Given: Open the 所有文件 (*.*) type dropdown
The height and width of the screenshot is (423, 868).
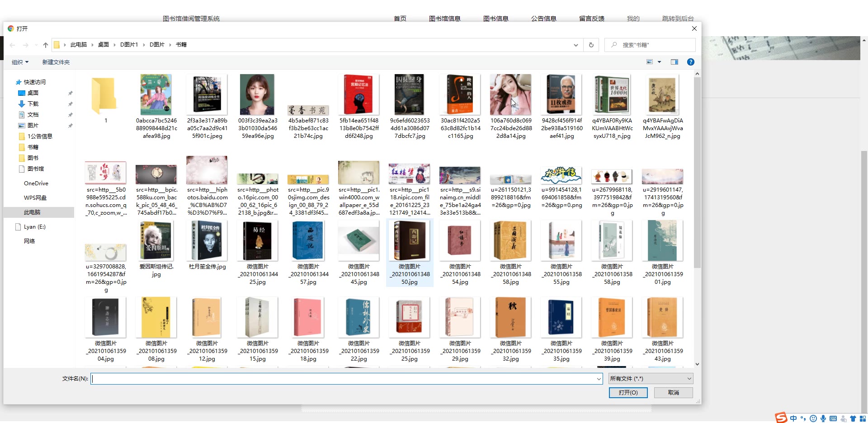Looking at the screenshot, I should coord(650,379).
